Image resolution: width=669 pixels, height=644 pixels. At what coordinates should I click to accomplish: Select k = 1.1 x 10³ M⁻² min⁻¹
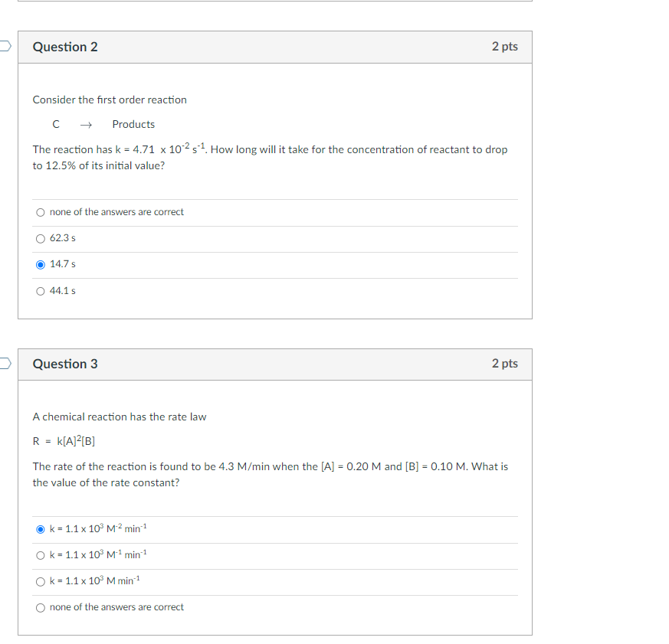tap(40, 528)
